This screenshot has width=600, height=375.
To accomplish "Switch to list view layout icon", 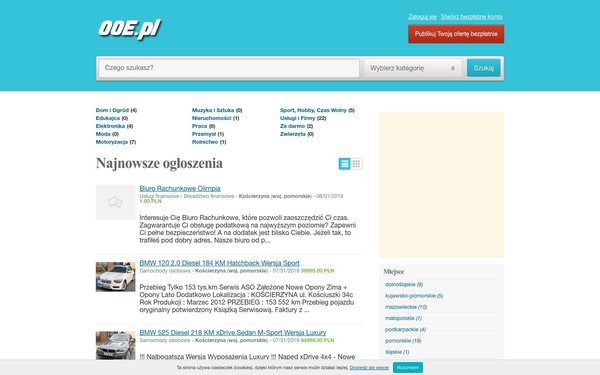I will 344,164.
